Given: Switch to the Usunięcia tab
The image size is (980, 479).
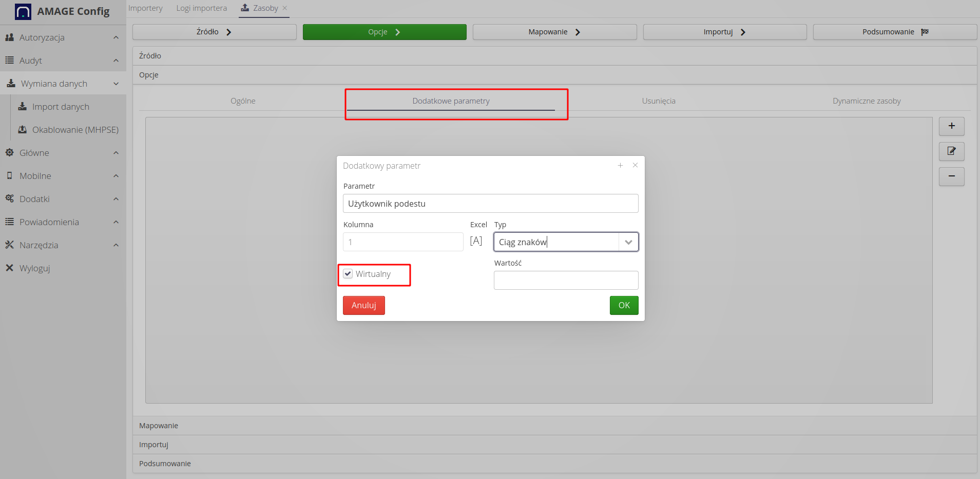Looking at the screenshot, I should tap(658, 101).
